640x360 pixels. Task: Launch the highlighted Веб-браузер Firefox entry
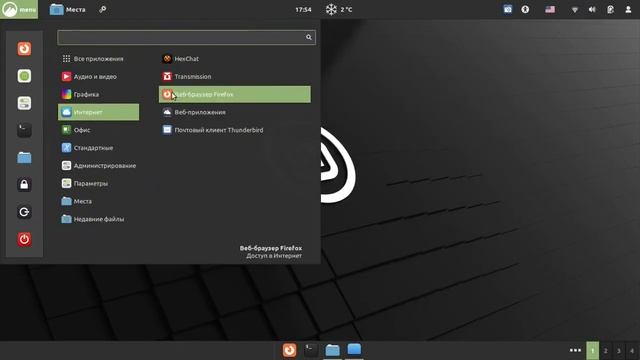click(235, 94)
